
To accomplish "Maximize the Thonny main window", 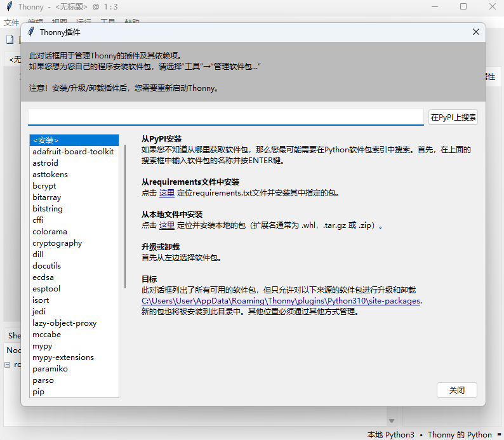I will 463,6.
